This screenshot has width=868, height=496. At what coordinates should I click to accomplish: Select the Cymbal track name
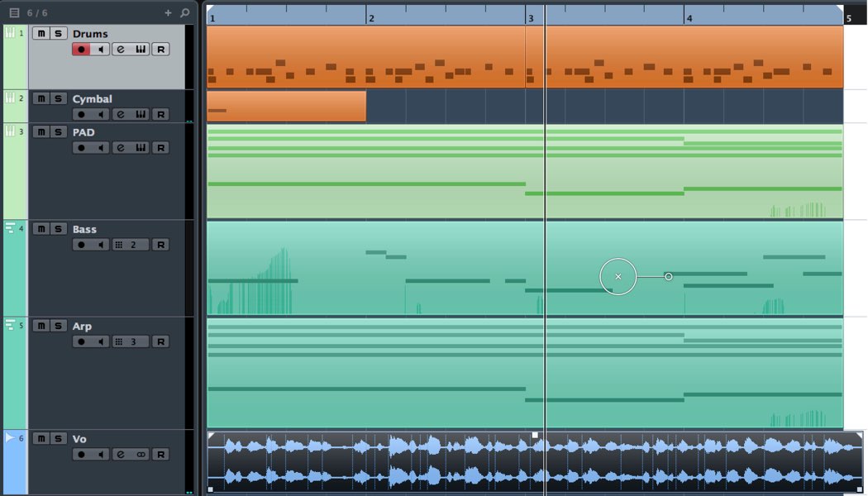[93, 99]
